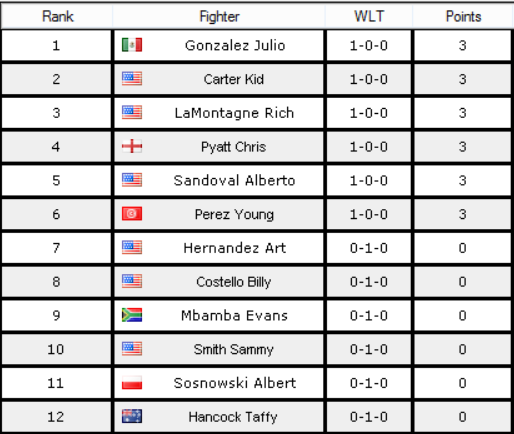Click the Mexico flag beside Gonzalez Julio
Viewport: 514px width, 434px height.
(x=132, y=45)
